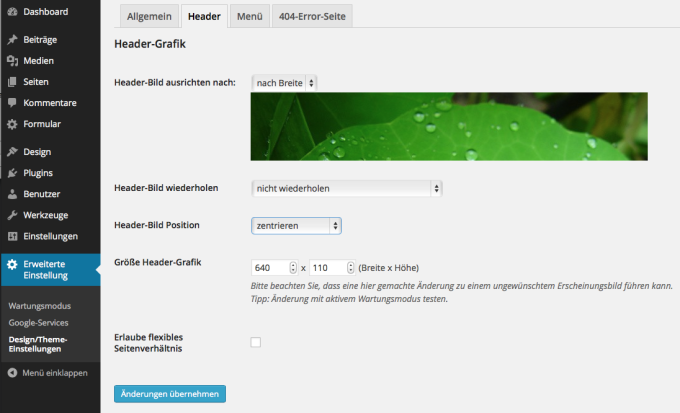Click the green leaf header image preview
This screenshot has height=413, width=680.
pos(449,126)
